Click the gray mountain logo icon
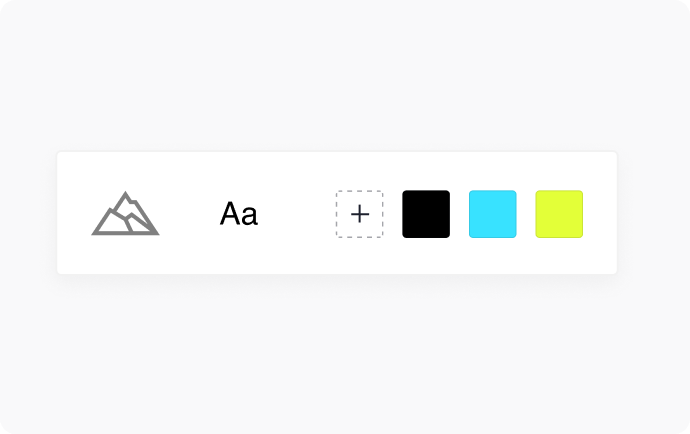This screenshot has width=690, height=434. (x=125, y=214)
